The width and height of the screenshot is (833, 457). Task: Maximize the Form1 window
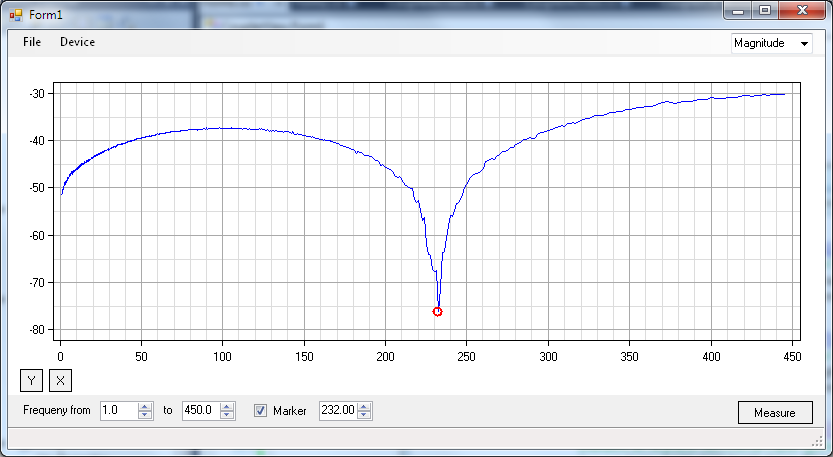[764, 11]
